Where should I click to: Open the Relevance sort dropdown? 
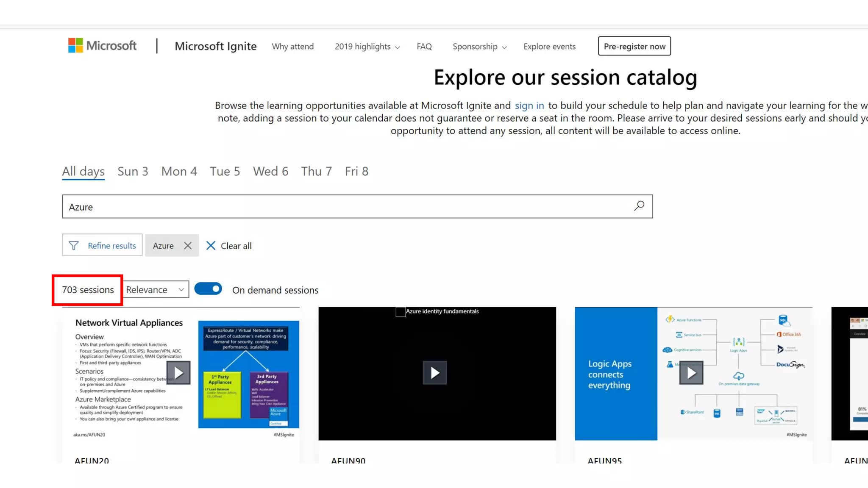click(156, 290)
